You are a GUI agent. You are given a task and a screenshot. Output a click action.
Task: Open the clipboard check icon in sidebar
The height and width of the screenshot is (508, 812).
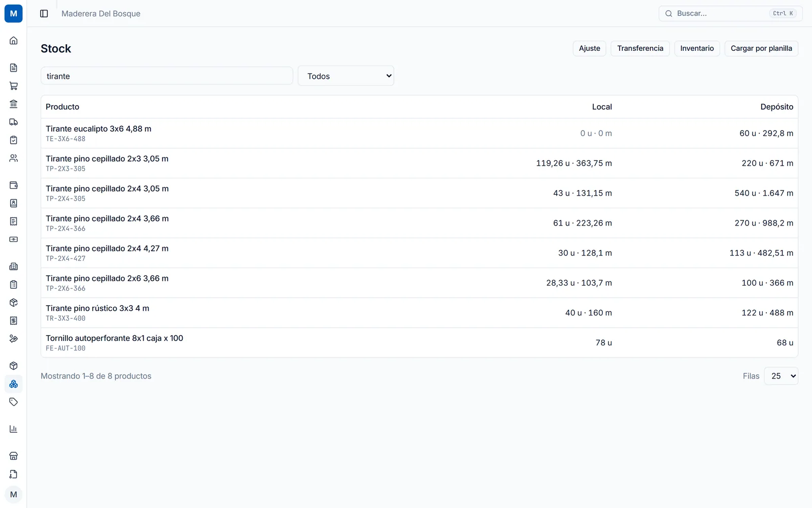pos(14,140)
